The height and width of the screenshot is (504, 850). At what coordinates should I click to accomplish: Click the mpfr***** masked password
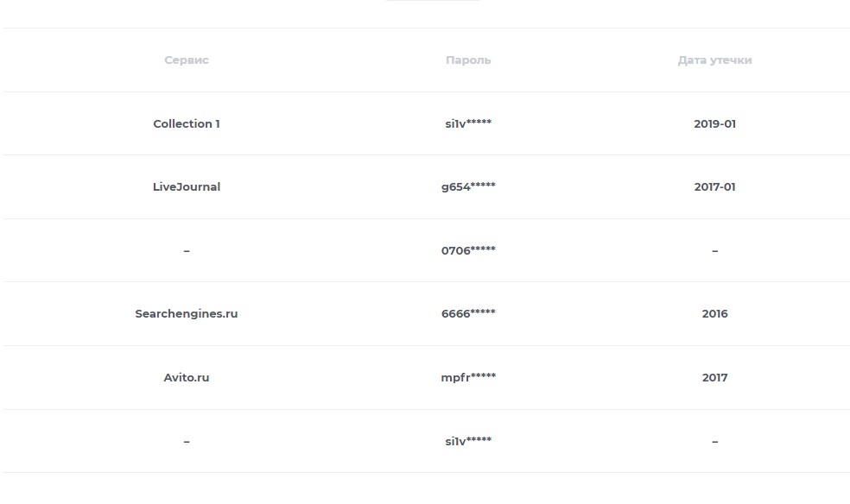coord(468,377)
